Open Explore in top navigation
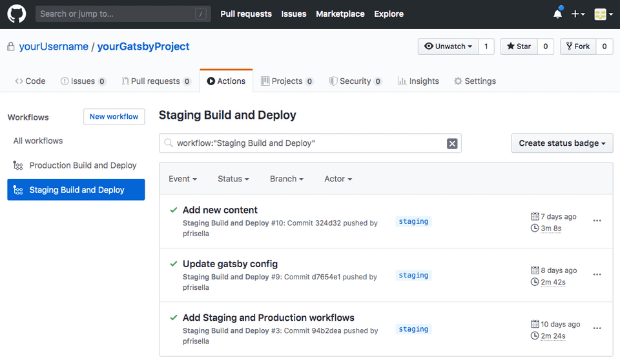620x364 pixels. click(x=389, y=14)
